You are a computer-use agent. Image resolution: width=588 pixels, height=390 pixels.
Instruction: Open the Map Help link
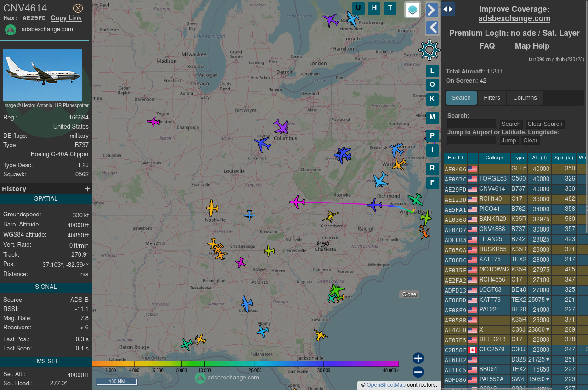click(532, 46)
